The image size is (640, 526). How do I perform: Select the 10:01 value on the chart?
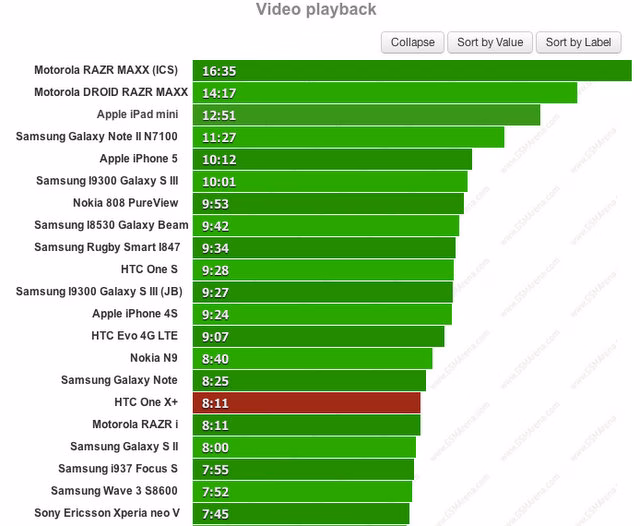pos(219,182)
